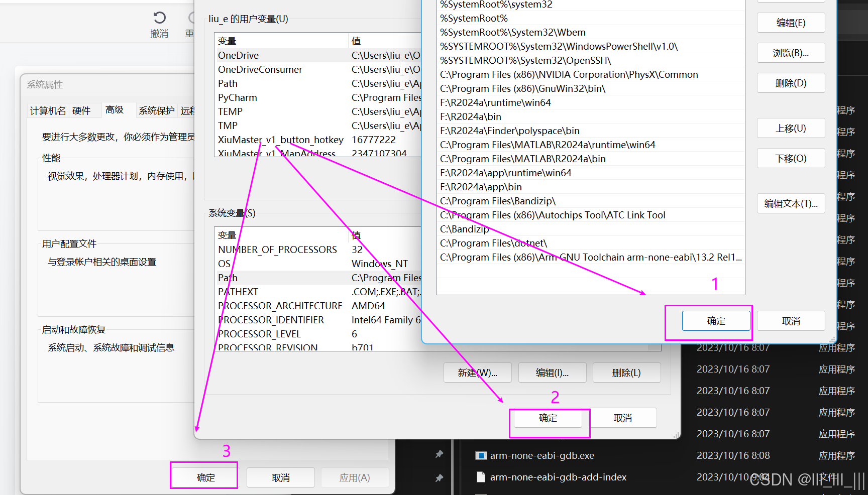Viewport: 868px width, 495px height.
Task: Switch to the 系统保护 tab
Action: coord(156,110)
